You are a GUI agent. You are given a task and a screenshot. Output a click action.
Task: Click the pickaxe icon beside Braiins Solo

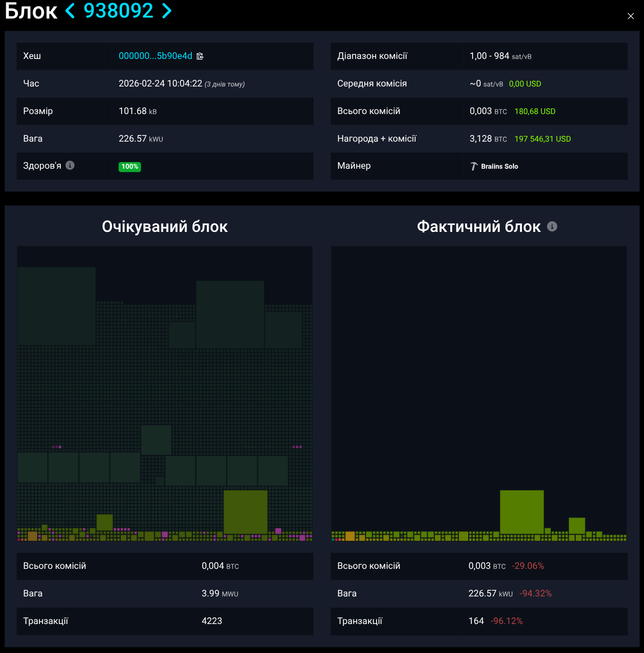pyautogui.click(x=474, y=166)
